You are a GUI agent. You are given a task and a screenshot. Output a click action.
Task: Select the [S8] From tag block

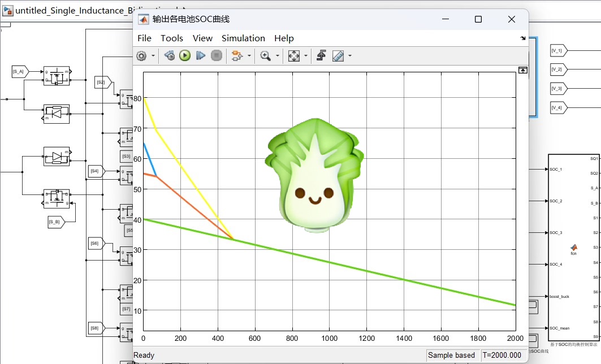point(97,328)
